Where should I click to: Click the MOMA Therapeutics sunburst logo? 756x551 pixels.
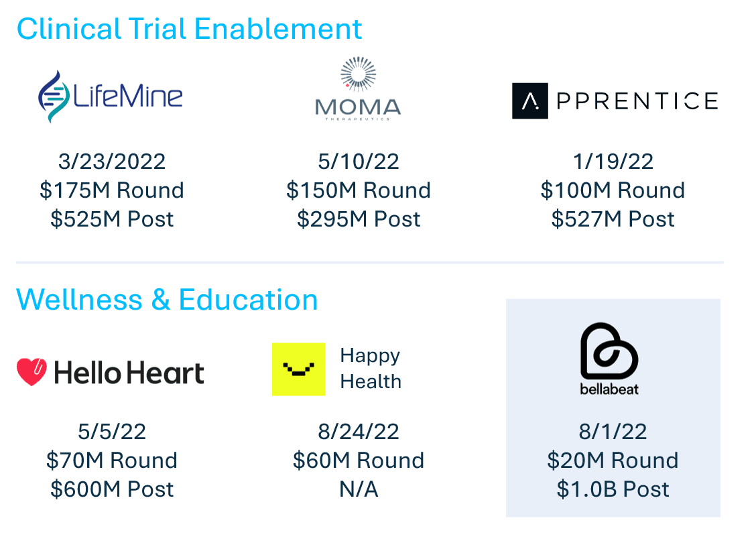[x=359, y=74]
